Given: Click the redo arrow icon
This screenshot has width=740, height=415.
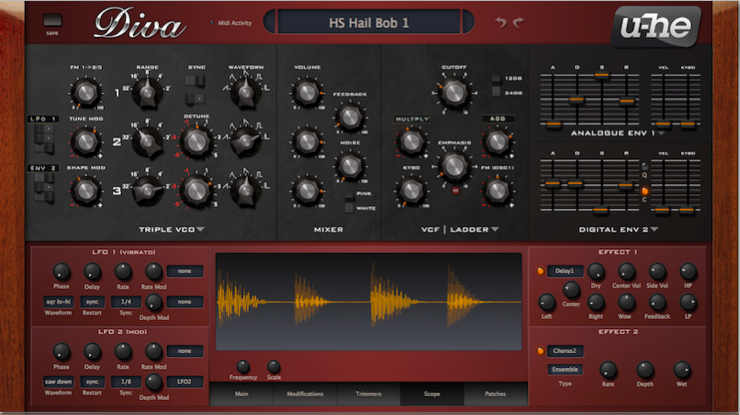Looking at the screenshot, I should (517, 22).
